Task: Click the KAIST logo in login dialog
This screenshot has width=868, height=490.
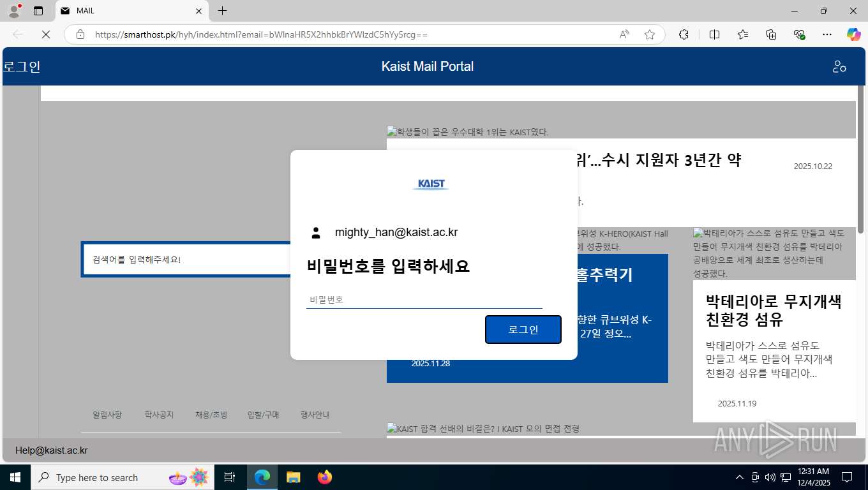Action: coord(431,184)
